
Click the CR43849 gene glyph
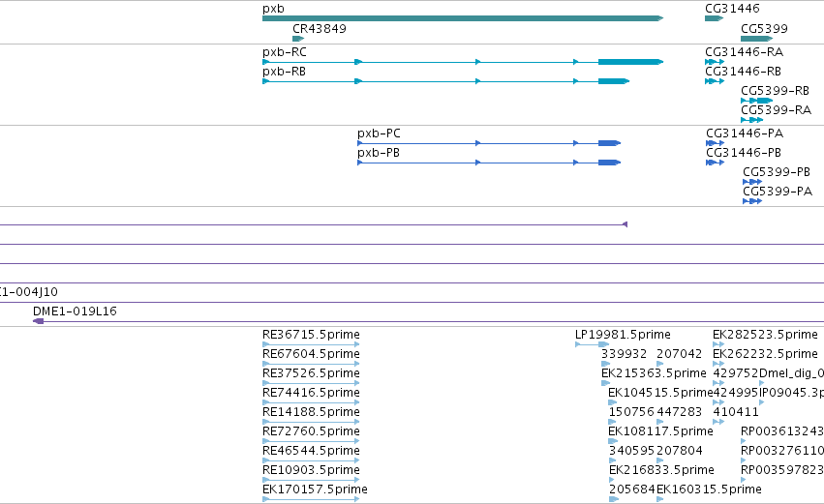tap(298, 39)
